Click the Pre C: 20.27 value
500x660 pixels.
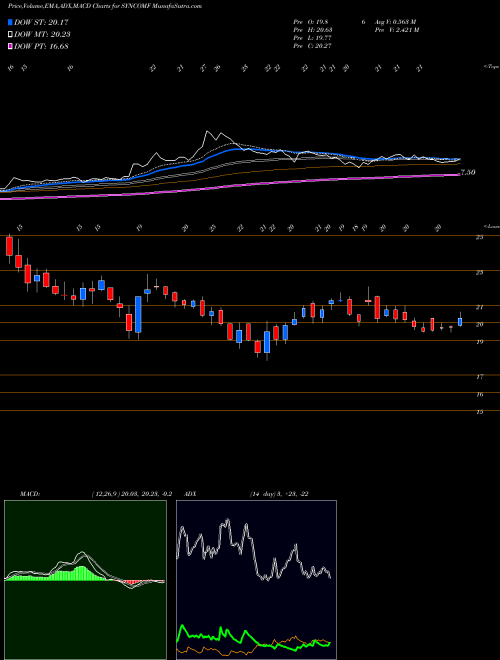click(313, 46)
